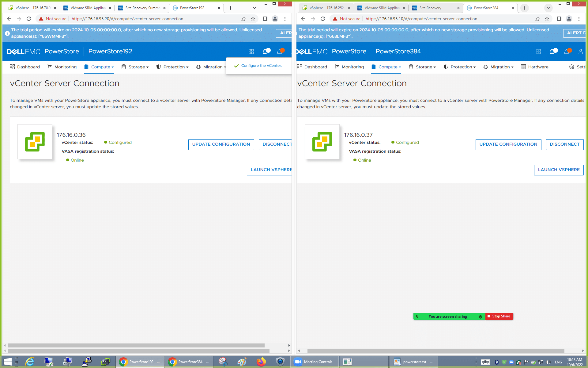This screenshot has height=368, width=588.
Task: Expand Protection dropdown in PowerStore384
Action: click(x=460, y=67)
